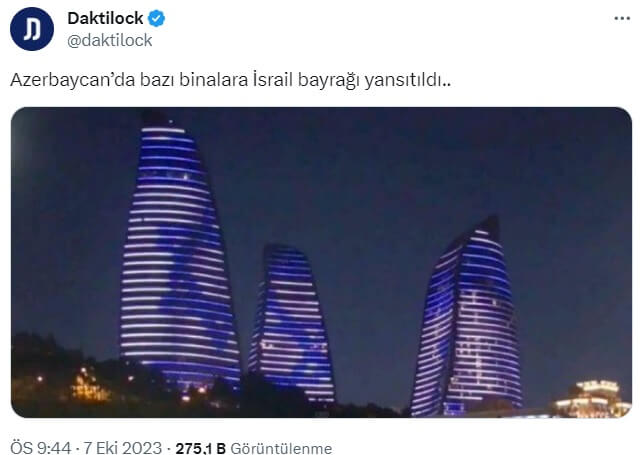Click the short middle tower in the photo
This screenshot has height=455, width=641.
(290, 321)
